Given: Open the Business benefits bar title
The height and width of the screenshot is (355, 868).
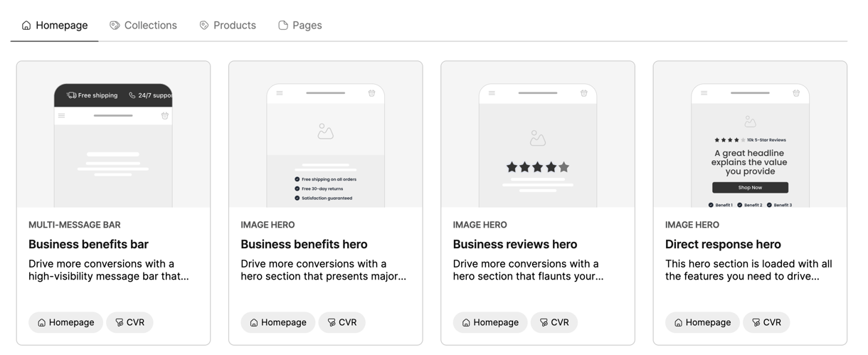Looking at the screenshot, I should pos(88,244).
